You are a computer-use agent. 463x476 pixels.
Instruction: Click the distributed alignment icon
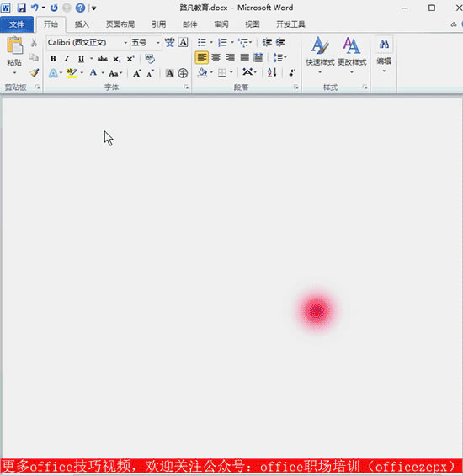pyautogui.click(x=258, y=57)
